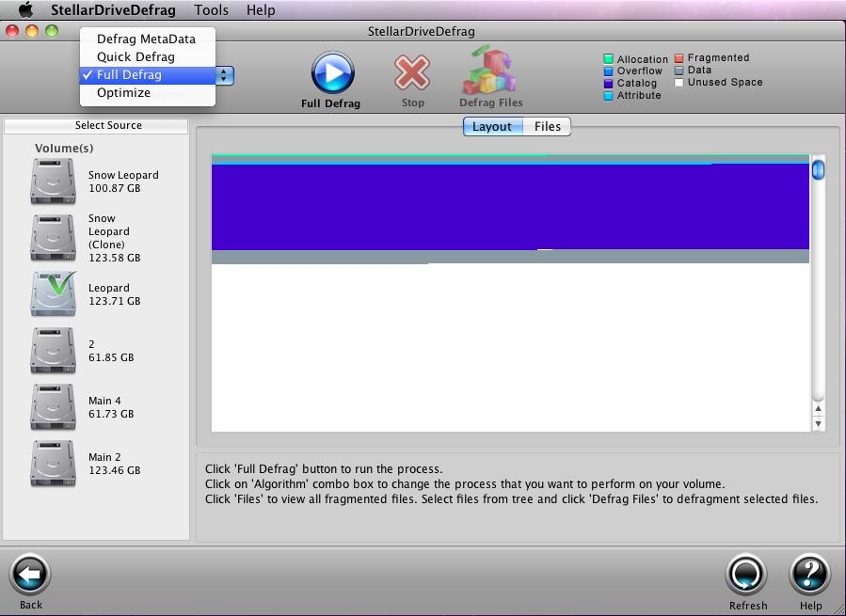Click the Fragmented legend color swatch
This screenshot has width=846, height=616.
678,57
